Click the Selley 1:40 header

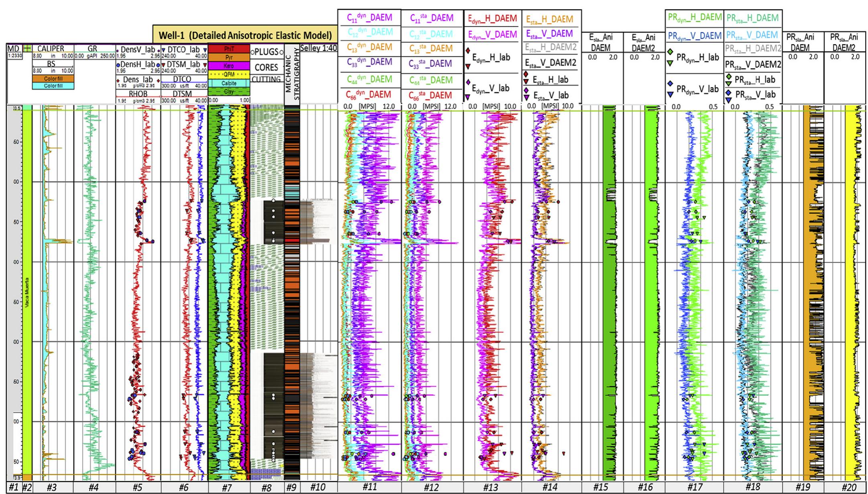point(319,49)
